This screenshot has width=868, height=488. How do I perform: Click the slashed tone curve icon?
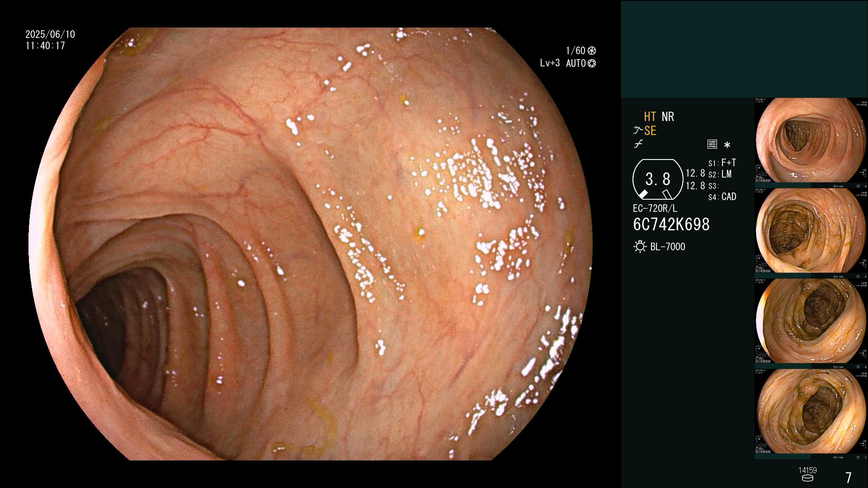638,144
